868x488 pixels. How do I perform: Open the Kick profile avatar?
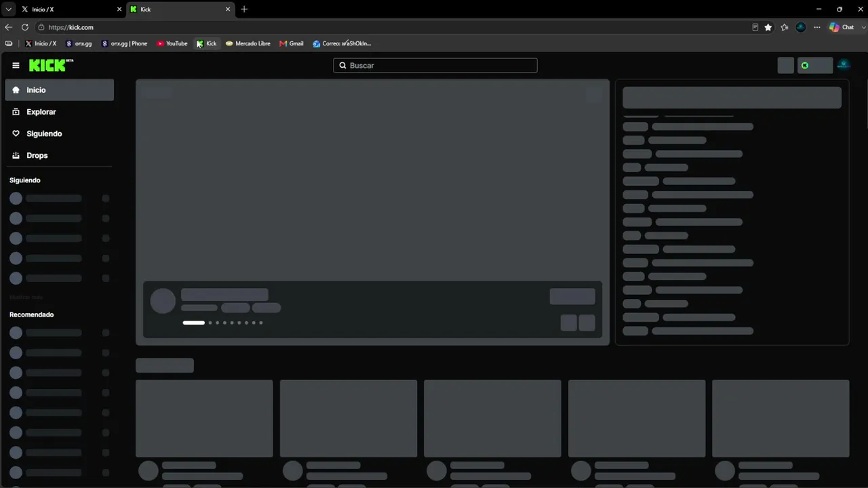[x=844, y=65]
